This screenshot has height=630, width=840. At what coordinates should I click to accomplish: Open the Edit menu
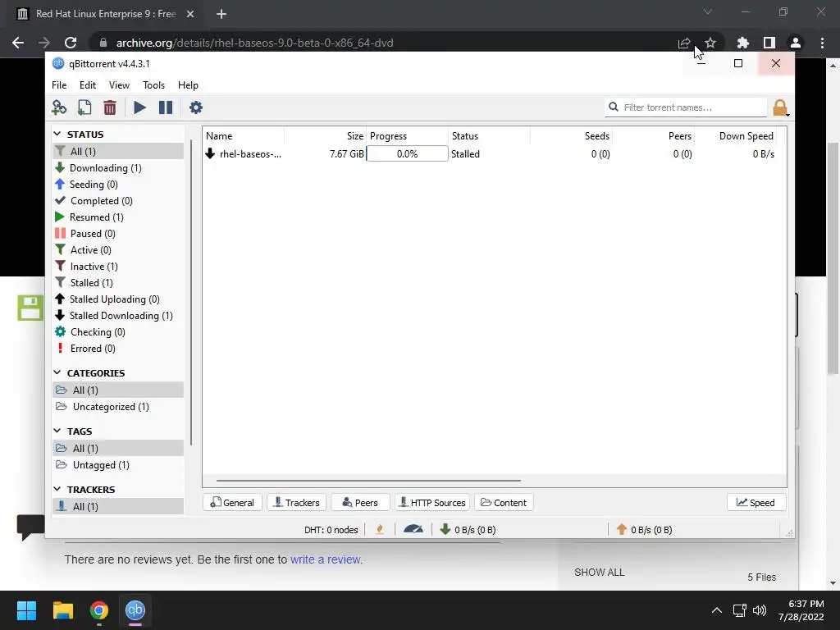pos(87,85)
